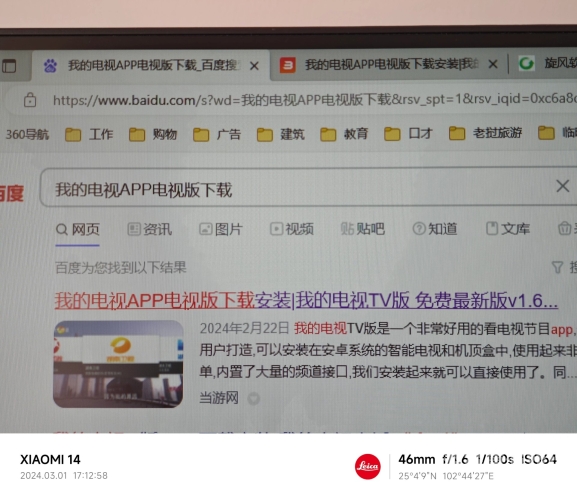Open the 我的电视APP电视版下载安装 result title link

coord(306,300)
